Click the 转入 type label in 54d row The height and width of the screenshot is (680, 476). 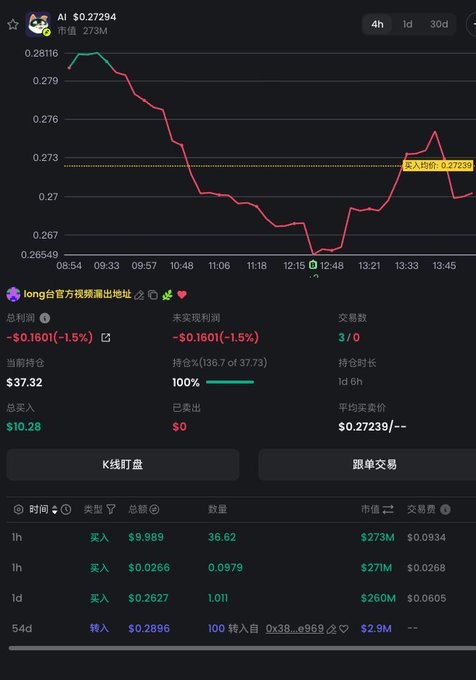click(99, 628)
